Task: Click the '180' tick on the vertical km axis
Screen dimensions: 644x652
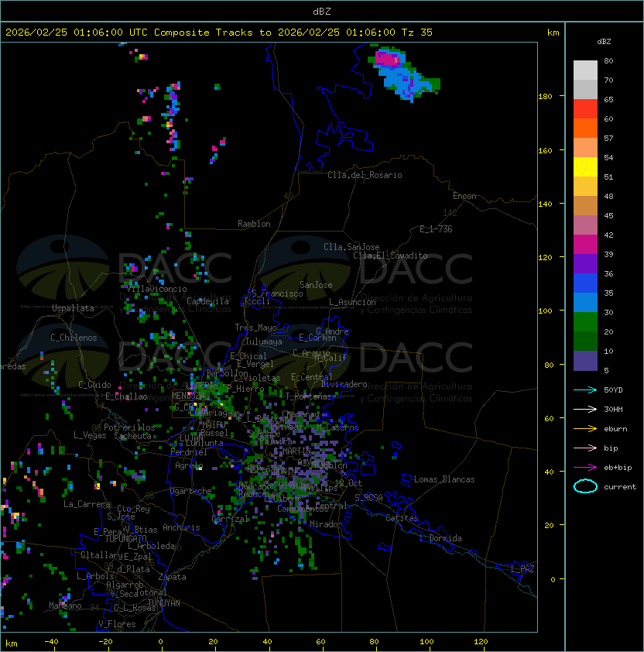Action: click(545, 97)
